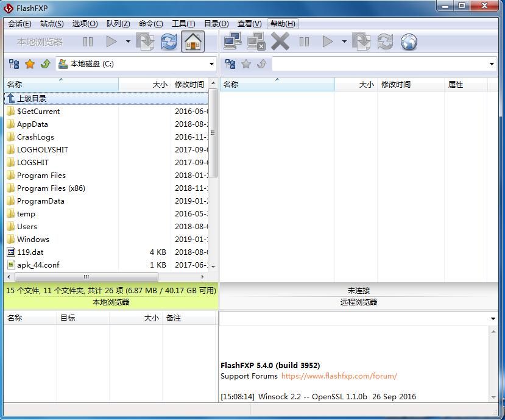Open the remote transfer play dropdown arrow

[x=344, y=41]
